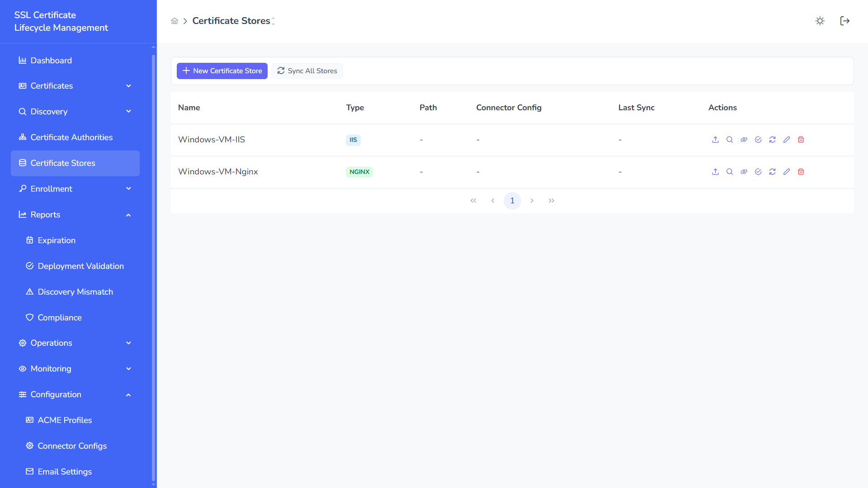Click the New Certificate Store button
The image size is (868, 488).
click(x=222, y=70)
